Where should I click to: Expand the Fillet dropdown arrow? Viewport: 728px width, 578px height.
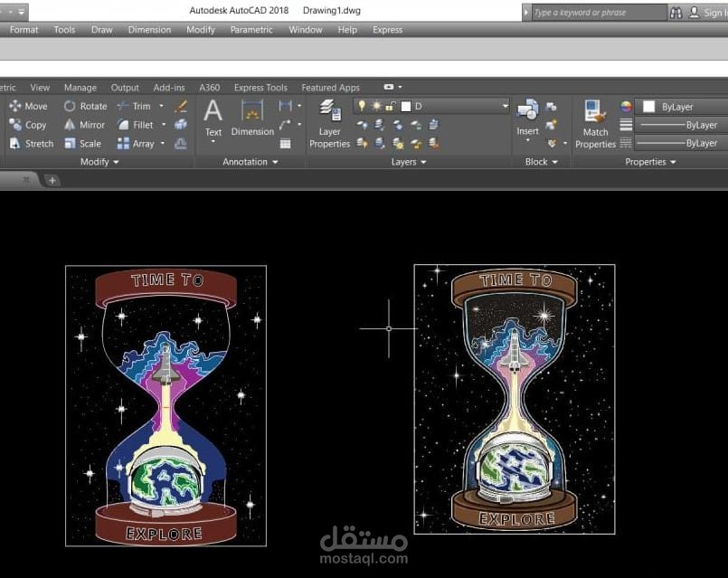164,125
